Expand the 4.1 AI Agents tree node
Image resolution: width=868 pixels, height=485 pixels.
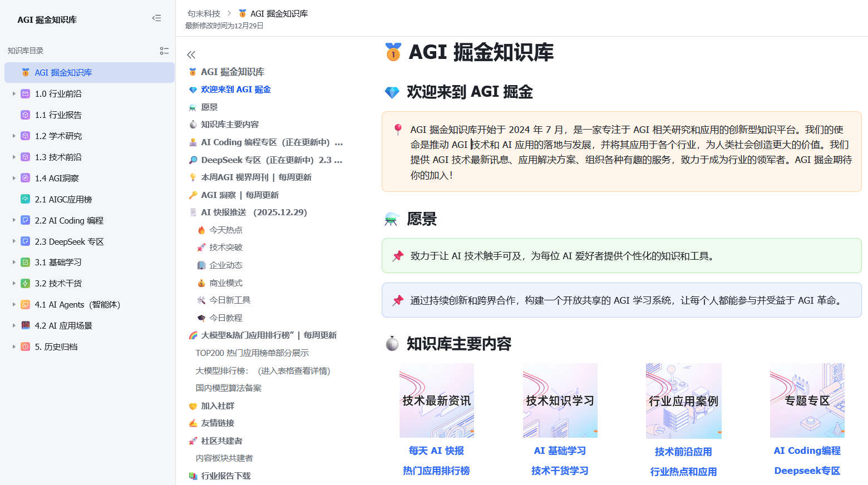14,305
